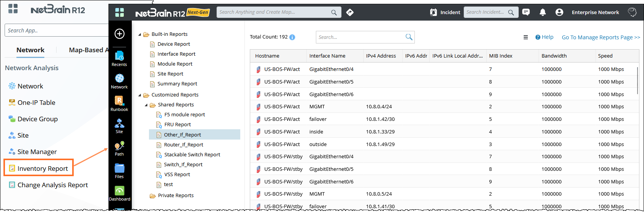Viewport: 644px width, 212px height.
Task: Open the Dashboard sidebar icon
Action: point(119,193)
